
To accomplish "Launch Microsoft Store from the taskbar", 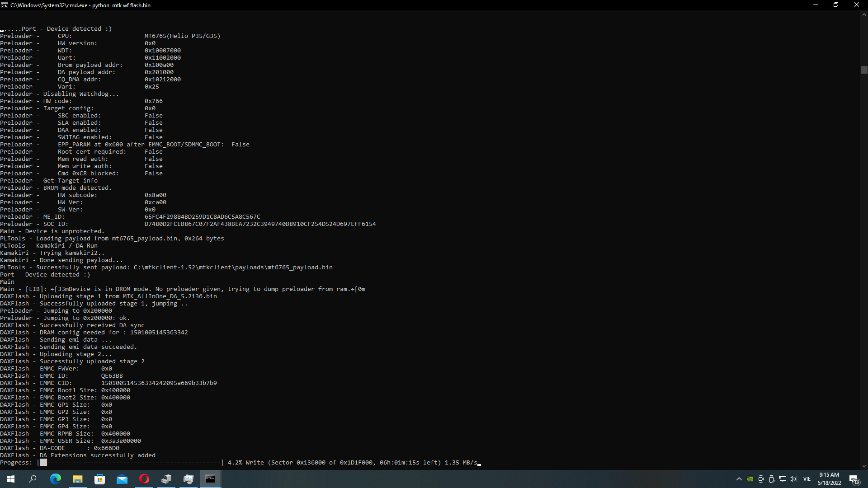I will point(99,479).
